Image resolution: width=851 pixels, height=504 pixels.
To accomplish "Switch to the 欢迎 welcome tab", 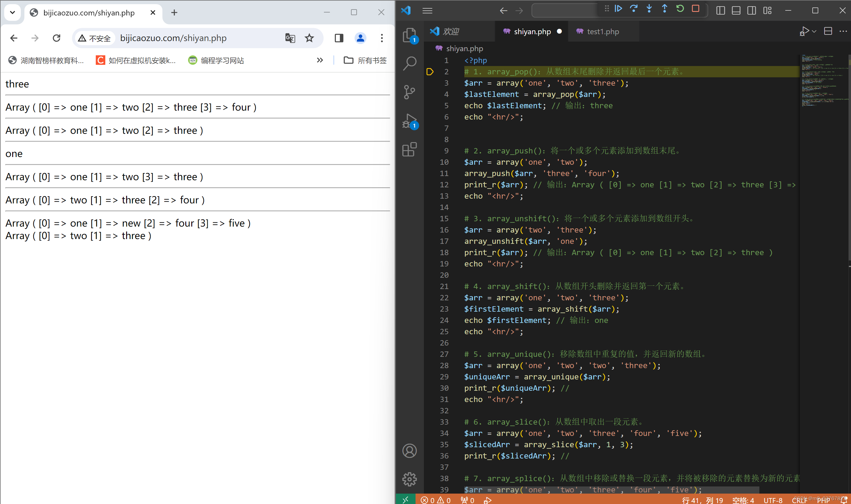I will [x=450, y=32].
